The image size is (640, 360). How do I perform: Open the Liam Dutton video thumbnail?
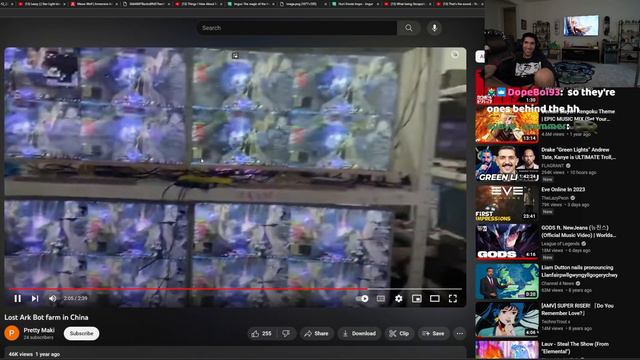pos(507,281)
